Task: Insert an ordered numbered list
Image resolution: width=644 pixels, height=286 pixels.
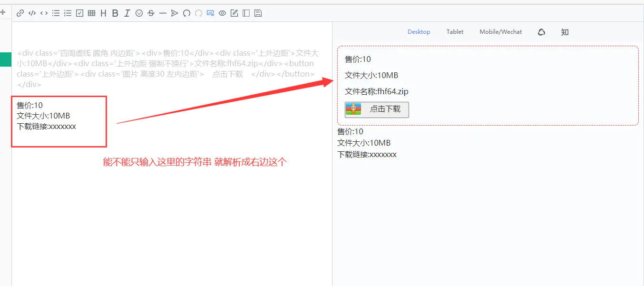Action: [x=68, y=13]
